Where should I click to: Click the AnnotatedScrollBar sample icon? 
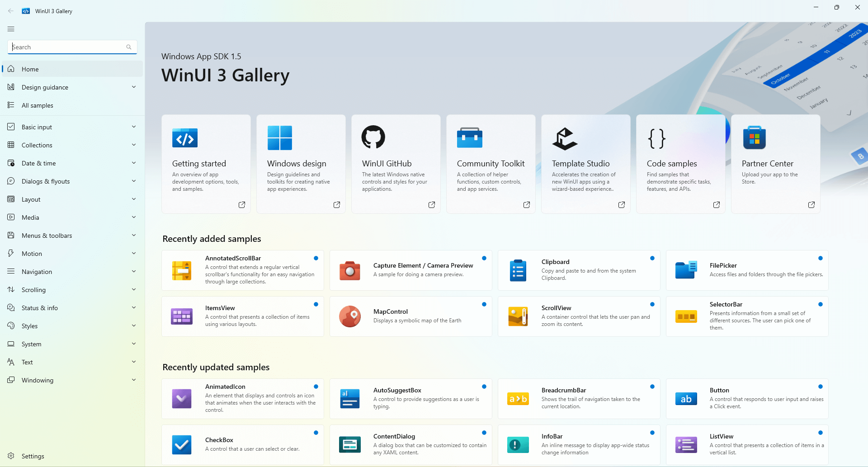click(x=182, y=270)
